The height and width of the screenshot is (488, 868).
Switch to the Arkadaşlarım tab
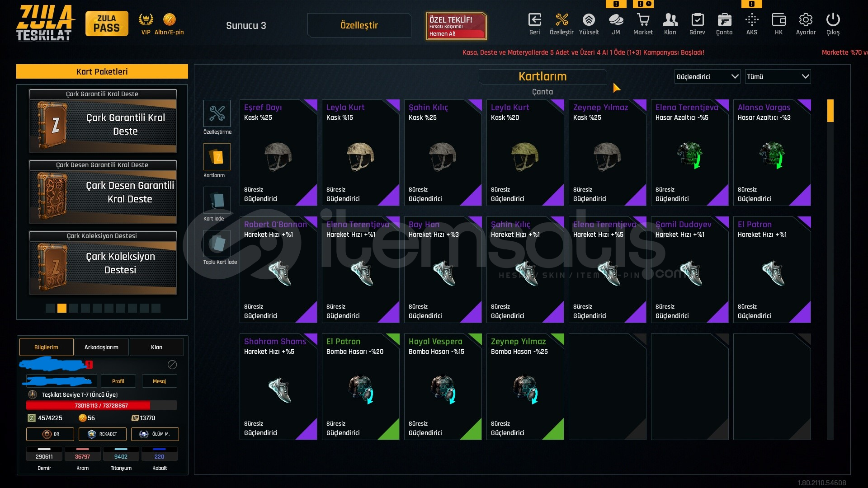[101, 347]
